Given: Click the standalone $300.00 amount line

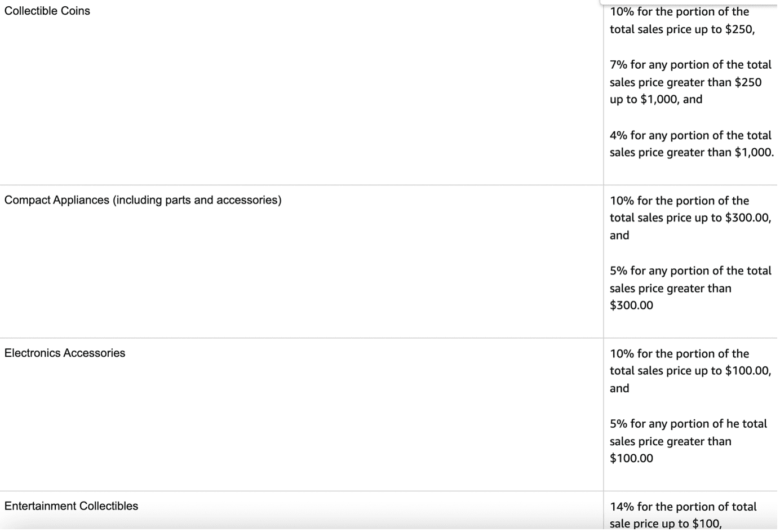Looking at the screenshot, I should coord(631,305).
